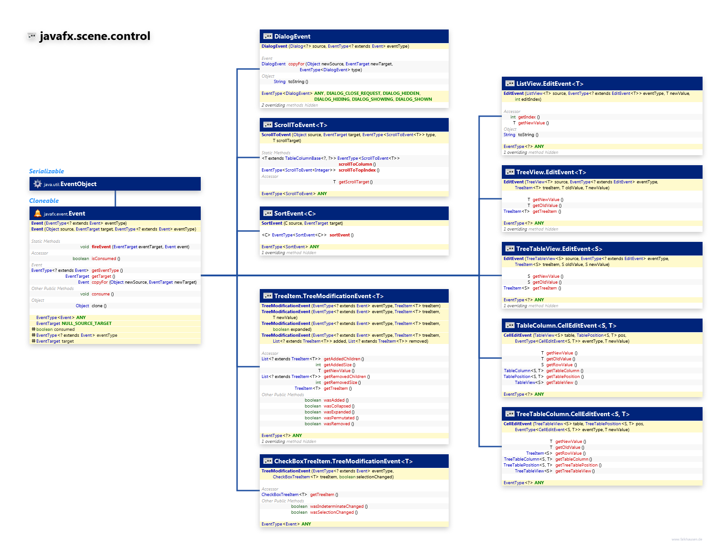Image resolution: width=728 pixels, height=560 pixels.
Task: Click the wasPermutated method in TreeModificationEvent
Action: tap(339, 418)
